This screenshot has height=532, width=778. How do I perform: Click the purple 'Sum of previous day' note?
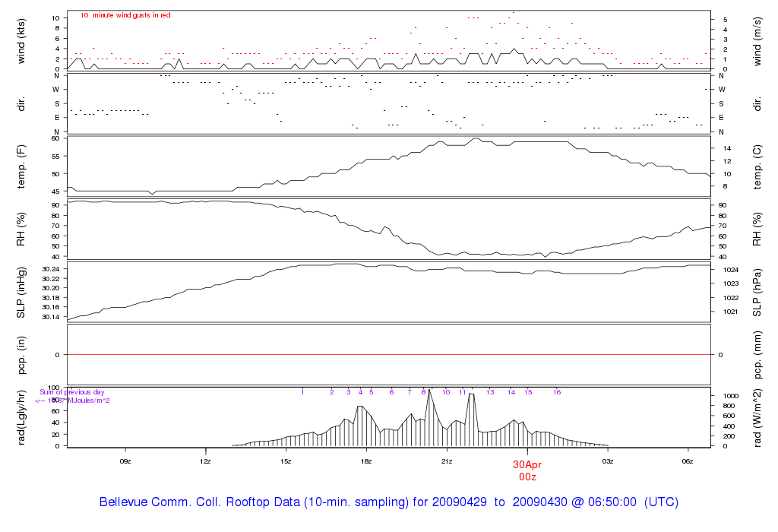[x=72, y=392]
